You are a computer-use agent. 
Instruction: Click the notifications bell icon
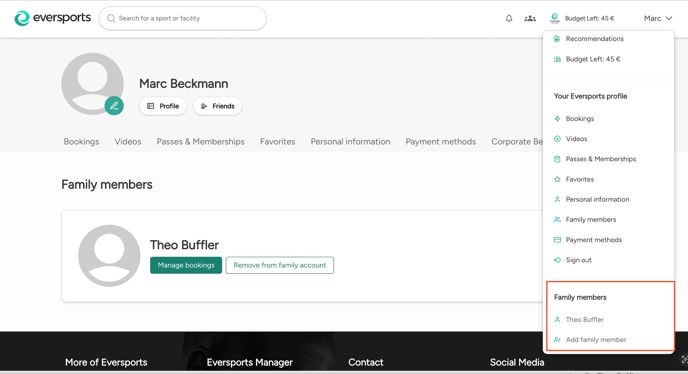coord(509,18)
